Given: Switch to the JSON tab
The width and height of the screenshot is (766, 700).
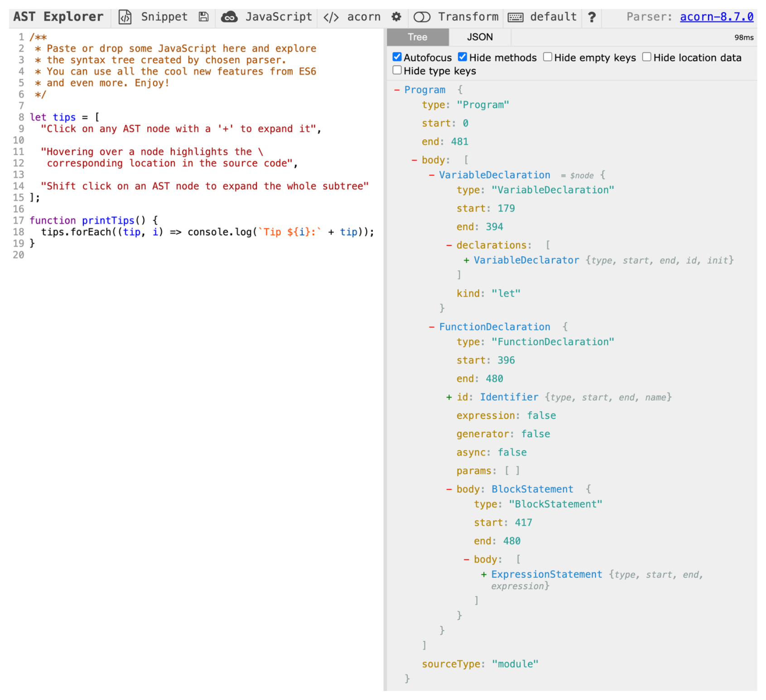Looking at the screenshot, I should [x=480, y=37].
